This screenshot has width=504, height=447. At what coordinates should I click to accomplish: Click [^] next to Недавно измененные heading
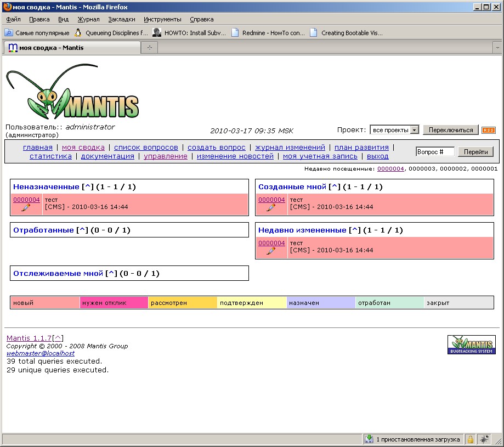(354, 230)
